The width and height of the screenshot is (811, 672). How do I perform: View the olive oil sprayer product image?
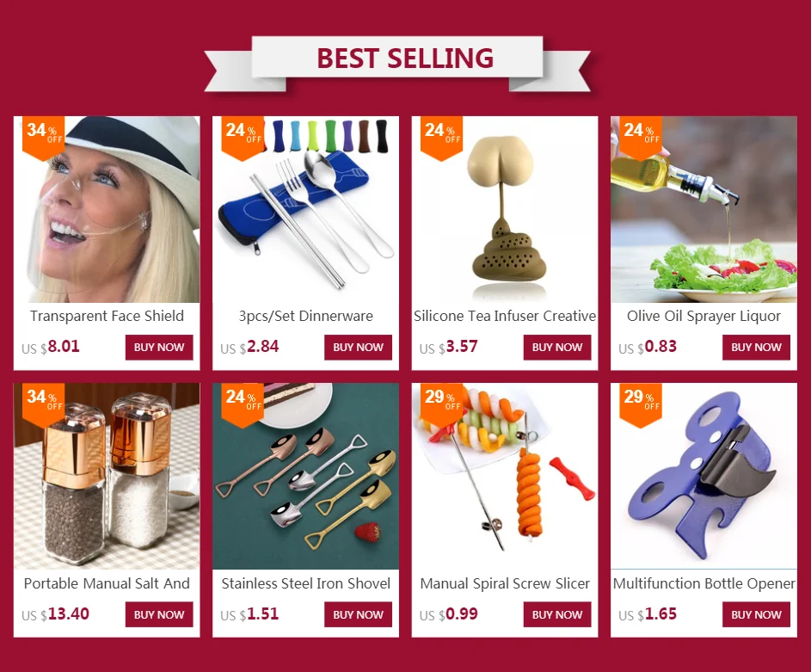point(704,209)
